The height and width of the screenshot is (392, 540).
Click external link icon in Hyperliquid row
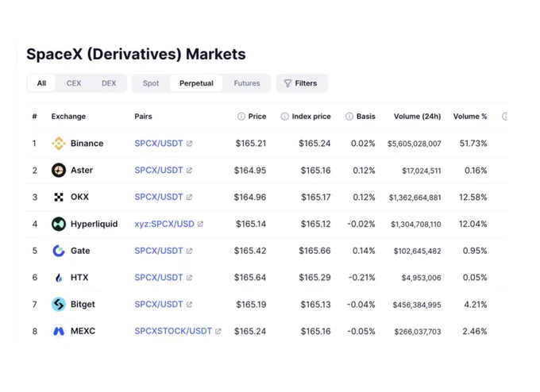click(200, 224)
